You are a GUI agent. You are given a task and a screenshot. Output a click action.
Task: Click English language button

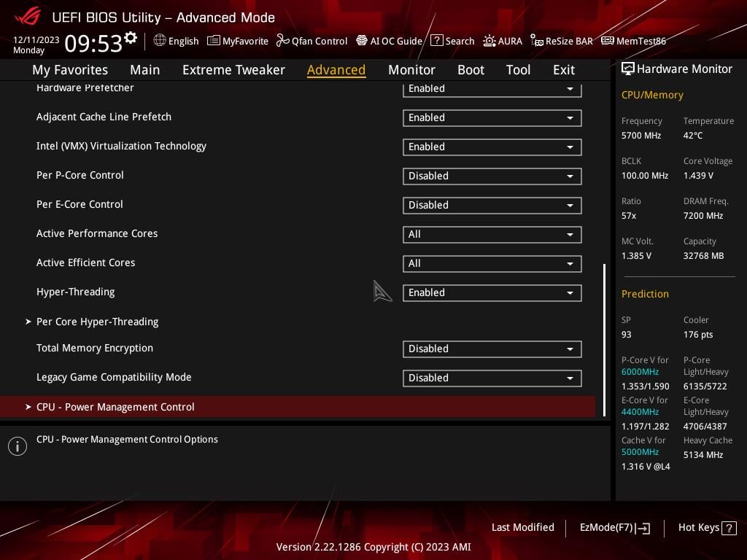pyautogui.click(x=177, y=41)
